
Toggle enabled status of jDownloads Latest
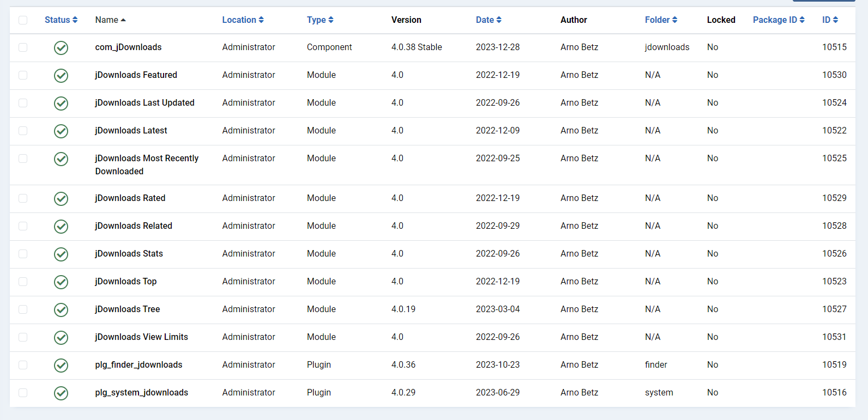[x=61, y=131]
